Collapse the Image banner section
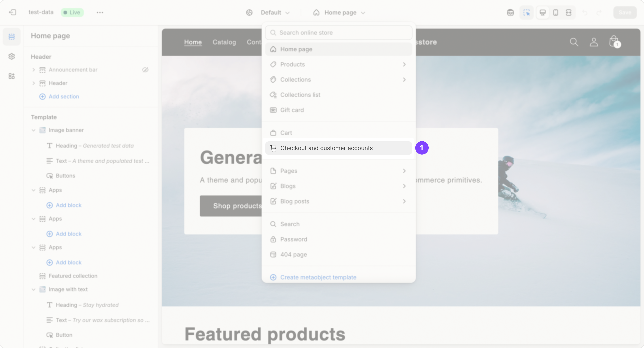The image size is (644, 348). coord(34,130)
